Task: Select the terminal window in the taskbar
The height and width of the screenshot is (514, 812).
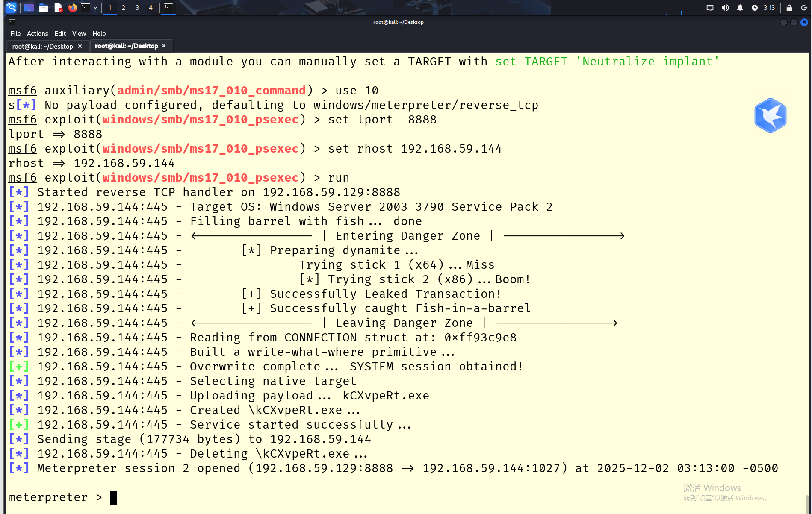Action: (x=168, y=8)
